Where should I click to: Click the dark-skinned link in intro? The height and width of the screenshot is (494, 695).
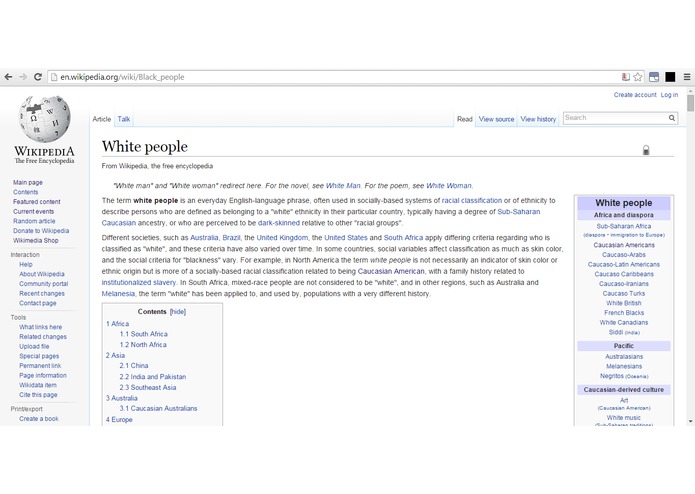click(x=279, y=223)
